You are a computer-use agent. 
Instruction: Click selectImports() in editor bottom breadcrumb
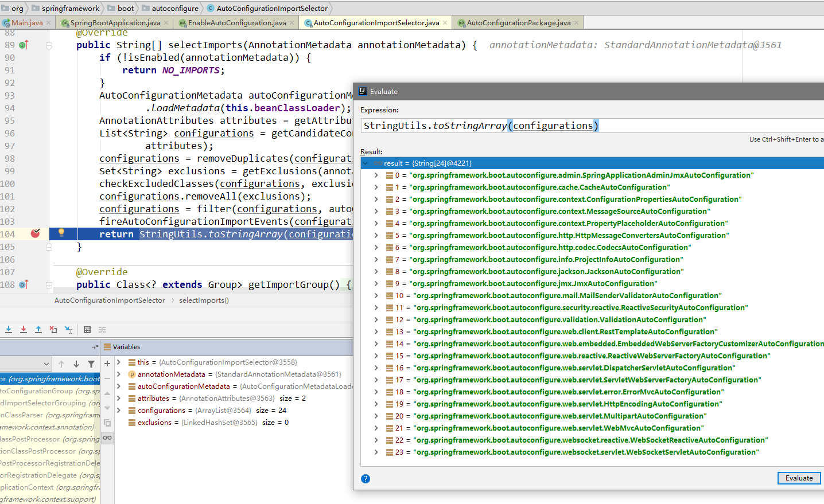(x=204, y=300)
